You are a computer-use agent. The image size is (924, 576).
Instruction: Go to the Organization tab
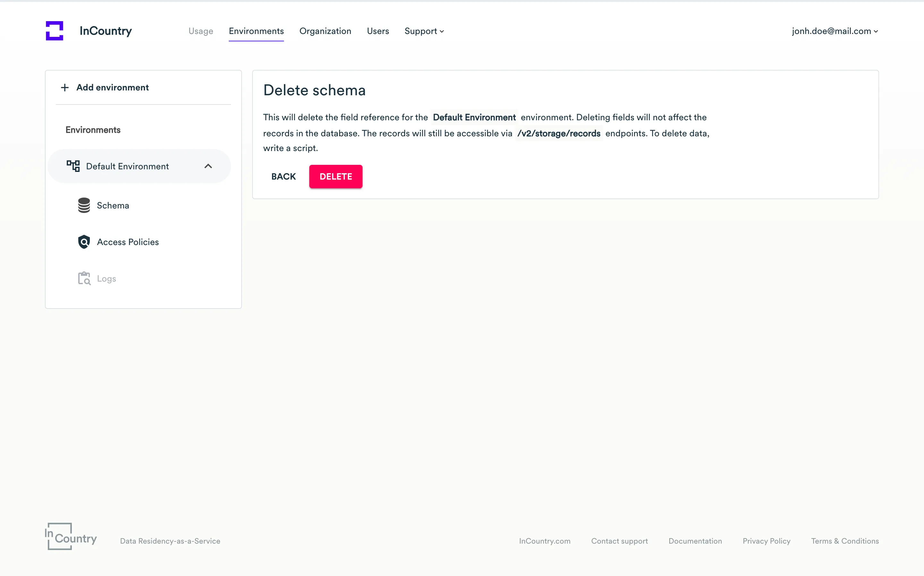[325, 31]
